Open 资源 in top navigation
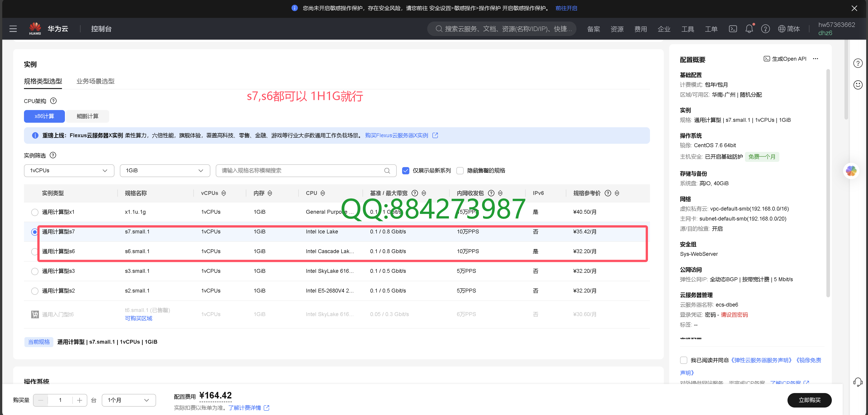This screenshot has width=868, height=415. coord(617,29)
